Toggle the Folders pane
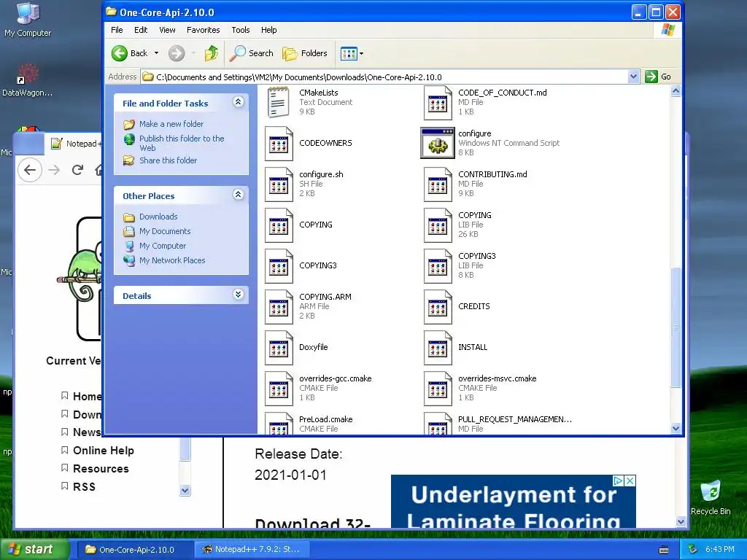 305,53
